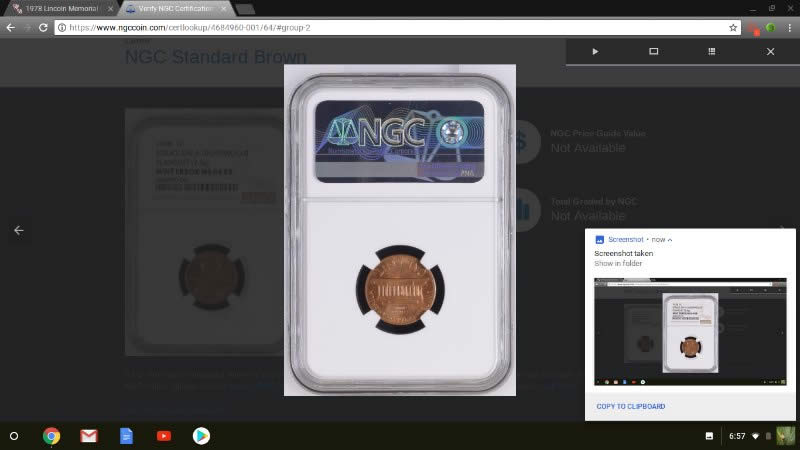
Task: Switch to the 1978 Lincoln Memorial tab
Action: click(61, 9)
